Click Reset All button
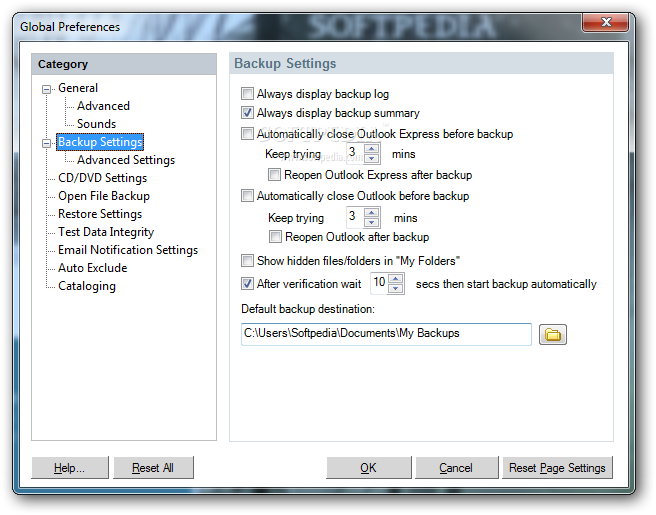 pos(153,467)
